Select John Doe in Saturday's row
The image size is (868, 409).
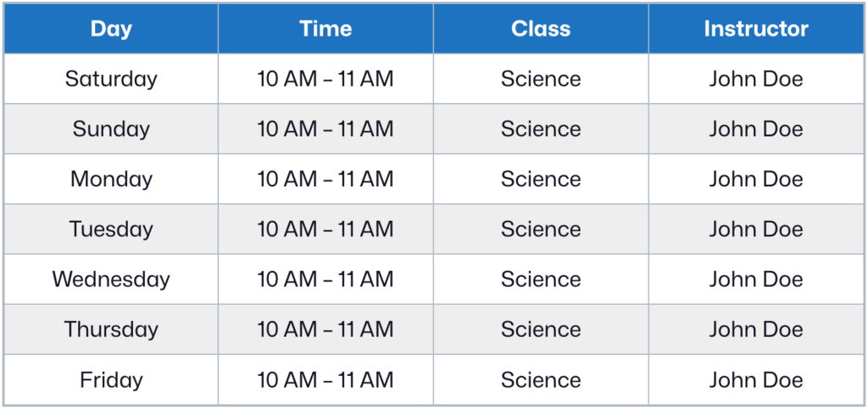(756, 79)
